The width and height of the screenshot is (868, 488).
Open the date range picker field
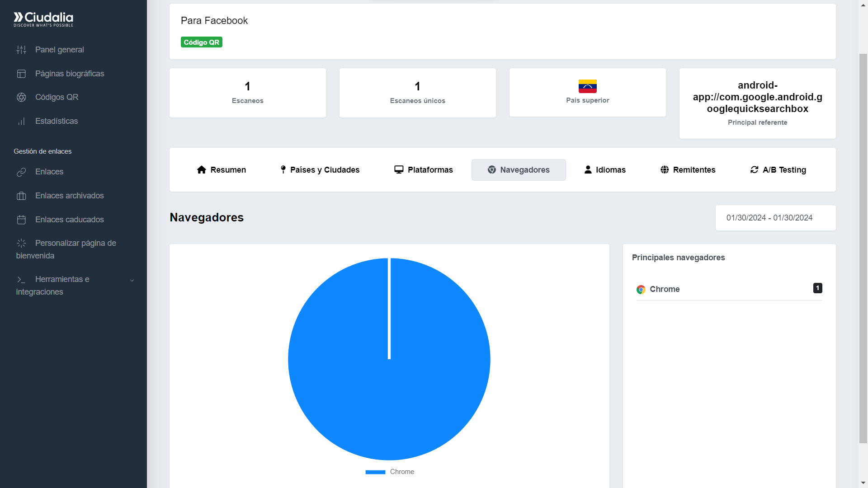click(x=775, y=218)
